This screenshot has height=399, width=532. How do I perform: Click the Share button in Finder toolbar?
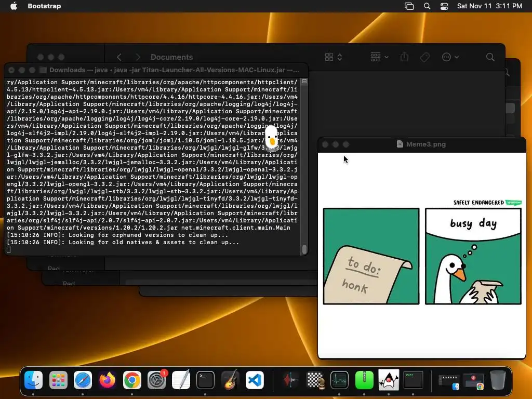tap(404, 57)
